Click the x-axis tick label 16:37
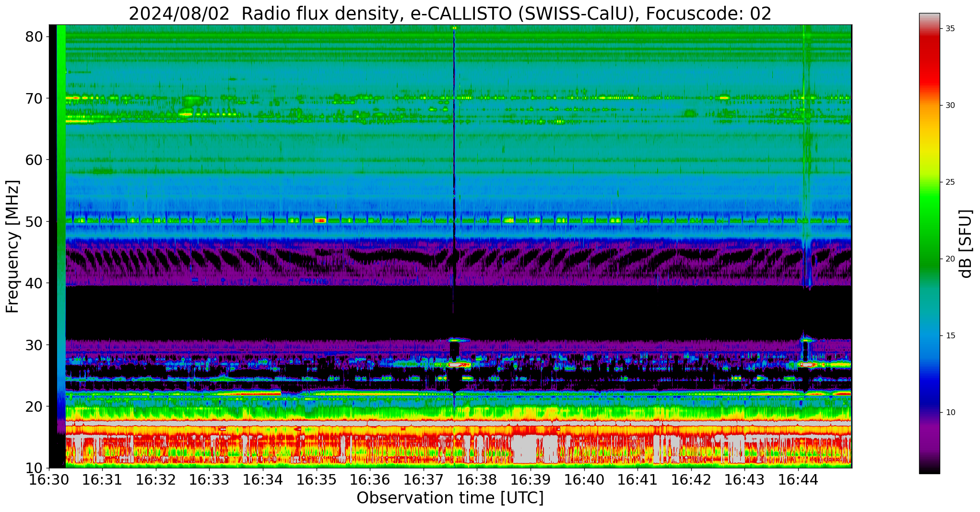 coord(424,479)
